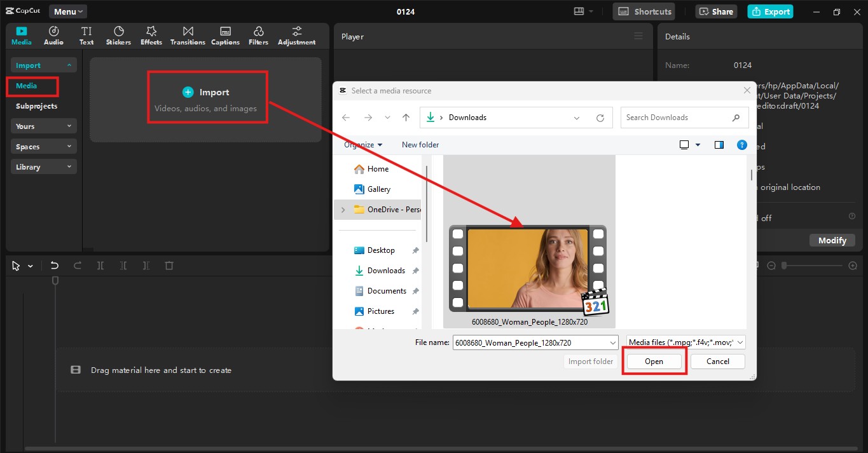Open the Filters tab
The height and width of the screenshot is (453, 868).
(258, 36)
